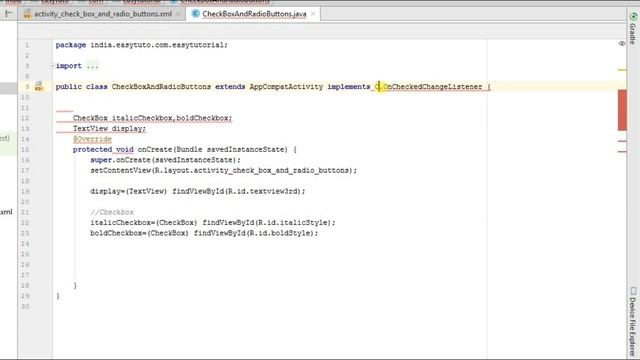Viewport: 640px width, 360px height.
Task: Jump to the yellow warning stripe marker
Action: [x=622, y=70]
